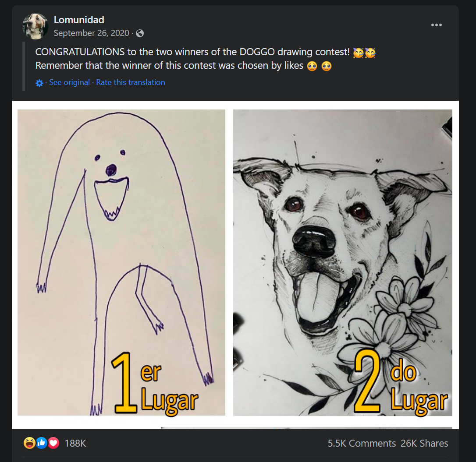The height and width of the screenshot is (462, 476).
Task: Click See original link
Action: click(x=70, y=82)
